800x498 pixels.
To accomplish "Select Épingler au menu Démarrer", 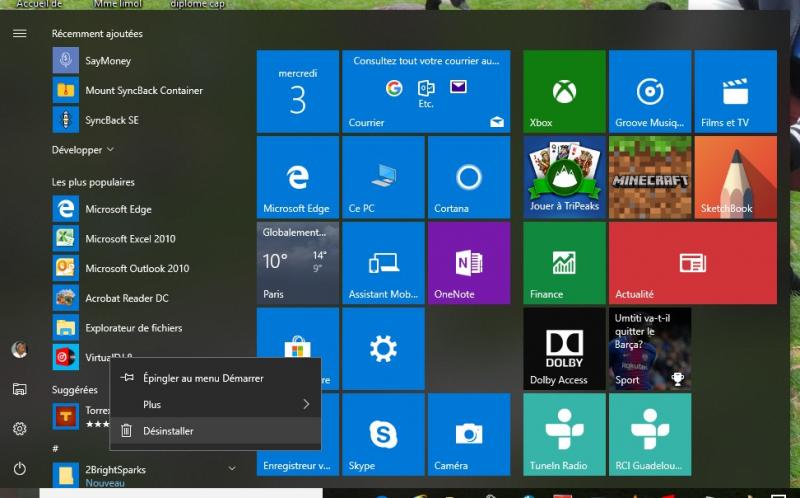I will point(215,378).
